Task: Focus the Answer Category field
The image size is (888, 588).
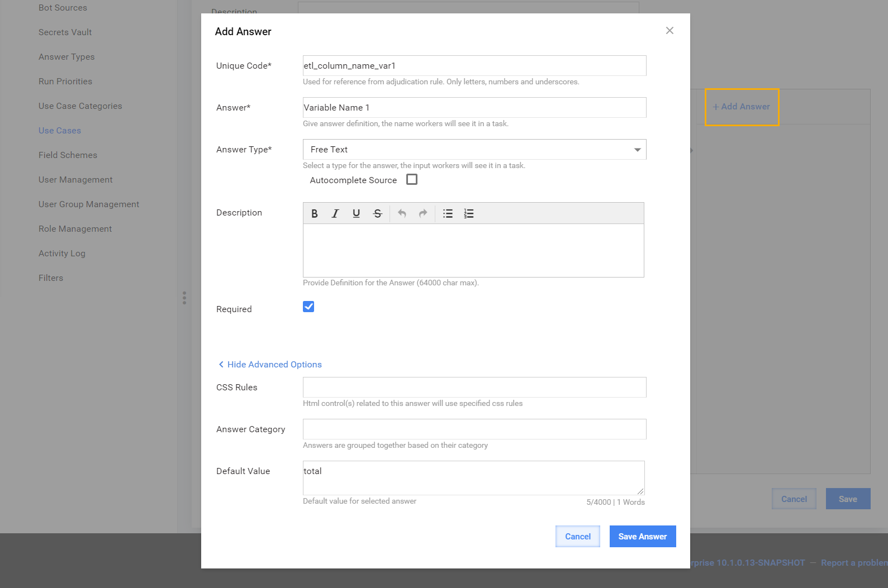Action: [x=474, y=429]
